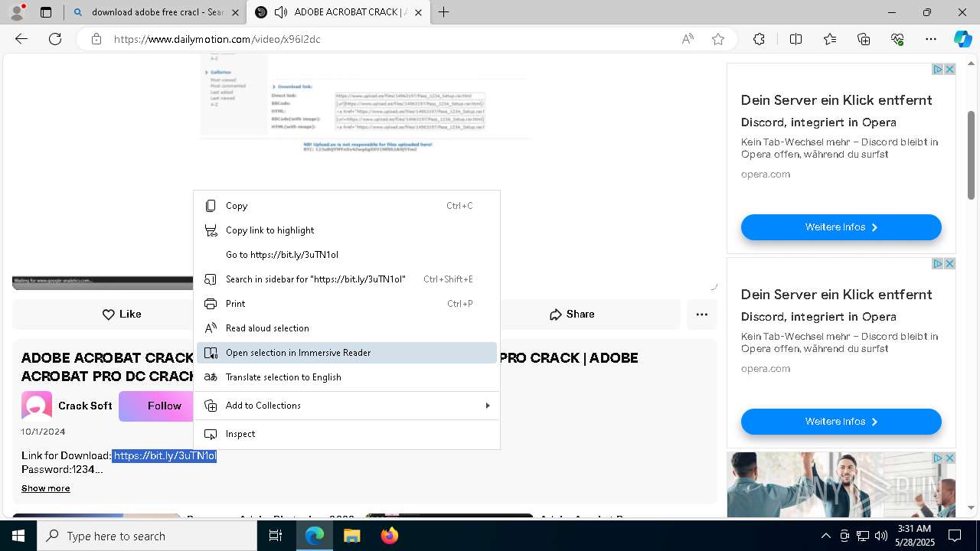Follow the Crack Soft channel

[x=157, y=406]
